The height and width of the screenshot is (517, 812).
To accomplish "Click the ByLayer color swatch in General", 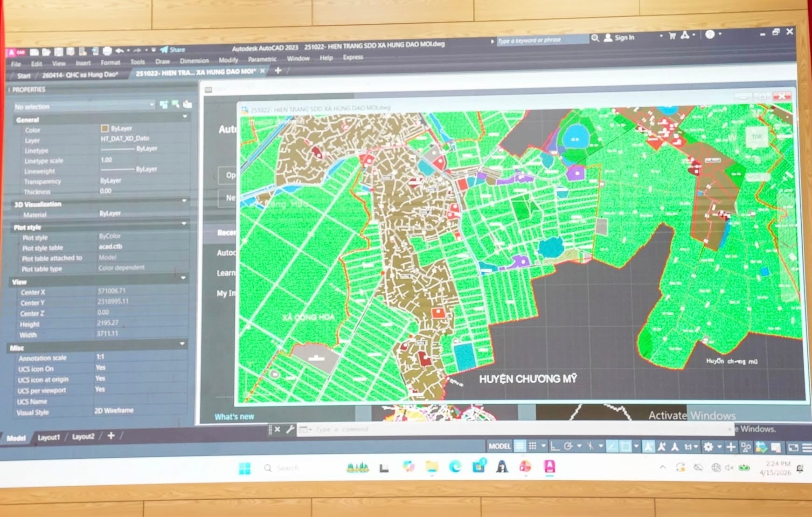I will click(105, 129).
